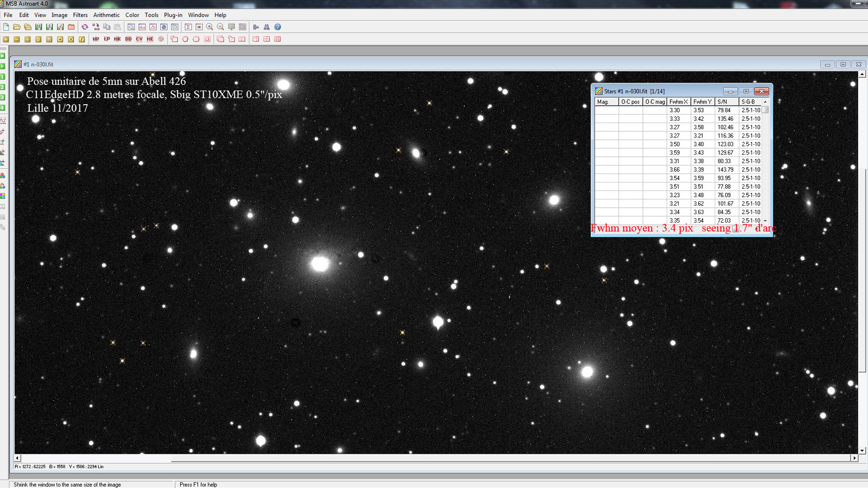Viewport: 868px width, 488px height.
Task: Select the S/N value 123.03
Action: 725,144
